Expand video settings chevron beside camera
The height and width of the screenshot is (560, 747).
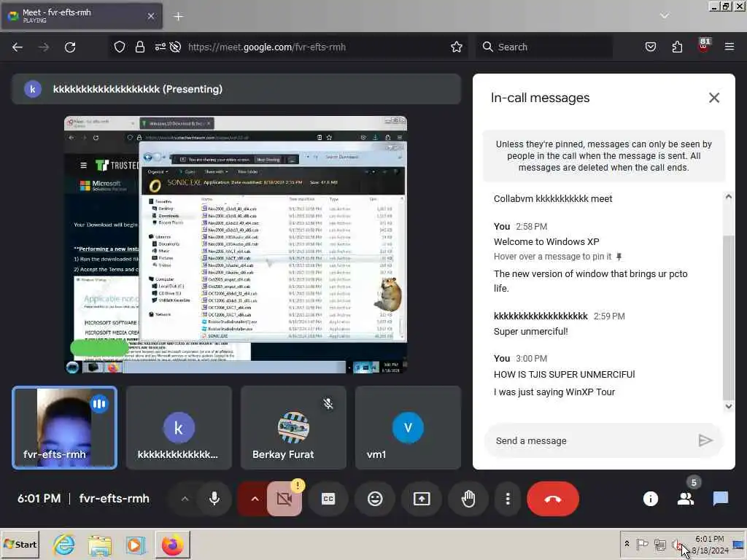[x=255, y=499]
